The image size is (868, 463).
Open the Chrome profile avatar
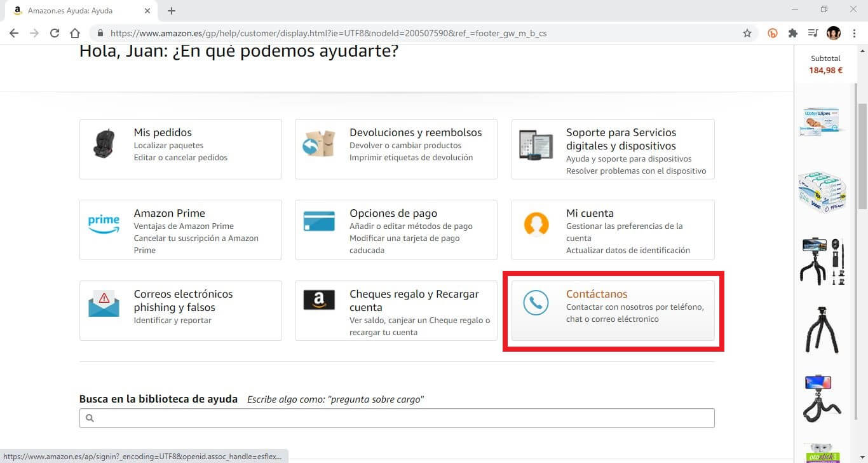[833, 33]
